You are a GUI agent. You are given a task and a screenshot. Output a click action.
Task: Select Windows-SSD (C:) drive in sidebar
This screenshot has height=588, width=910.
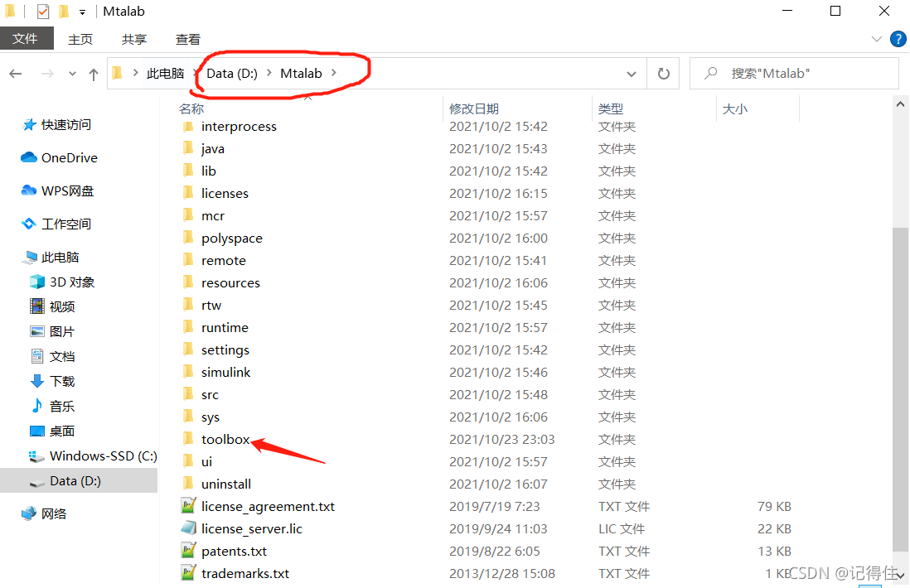pos(103,455)
